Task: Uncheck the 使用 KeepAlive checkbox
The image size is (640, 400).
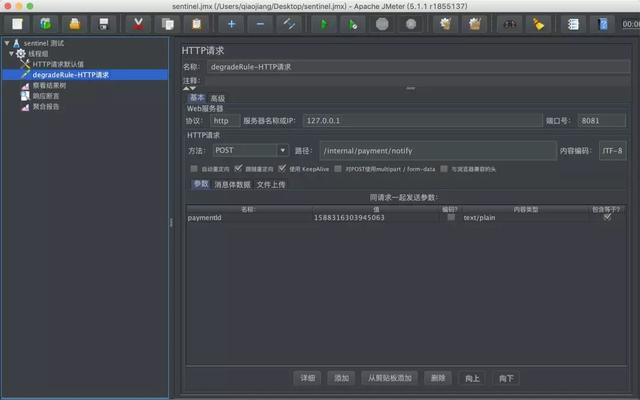Action: tap(282, 168)
